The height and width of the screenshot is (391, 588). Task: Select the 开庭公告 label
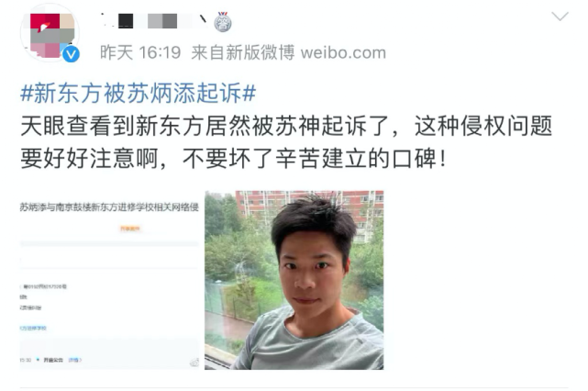[53, 360]
